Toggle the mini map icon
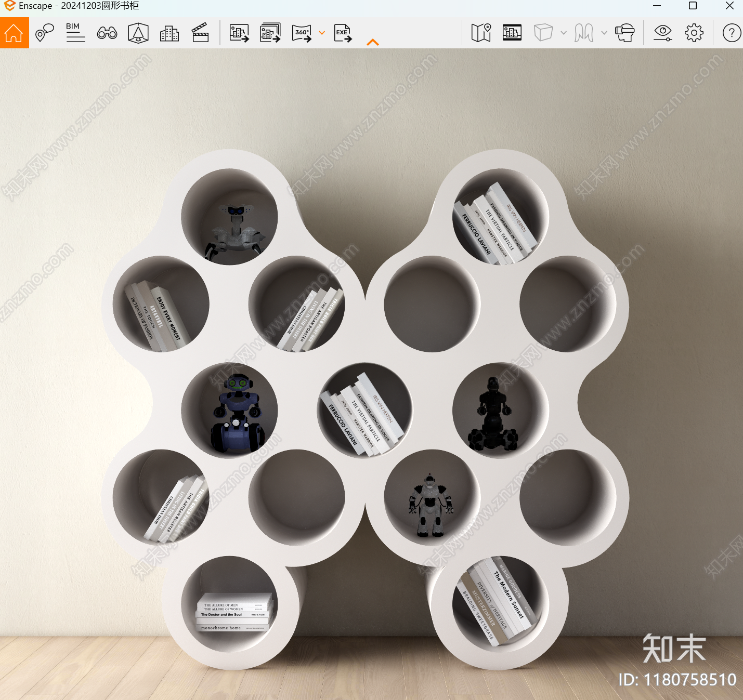Screen dimensions: 743x700 coord(481,33)
